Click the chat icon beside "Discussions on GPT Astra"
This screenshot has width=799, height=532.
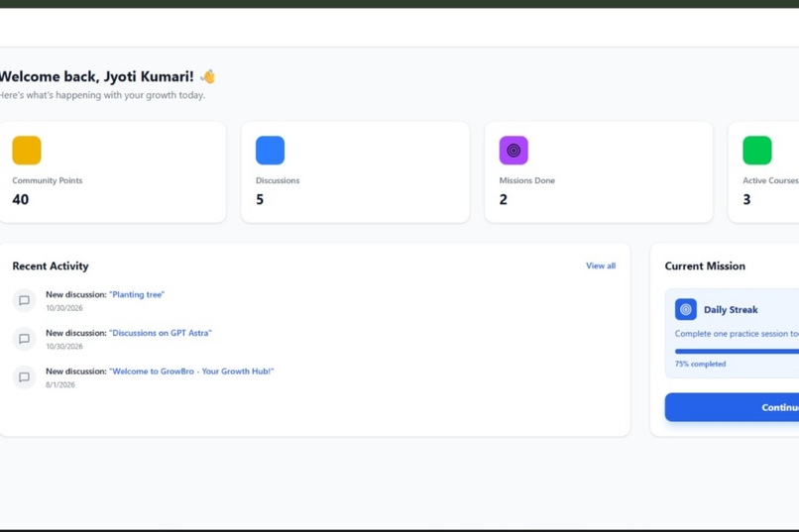[24, 339]
